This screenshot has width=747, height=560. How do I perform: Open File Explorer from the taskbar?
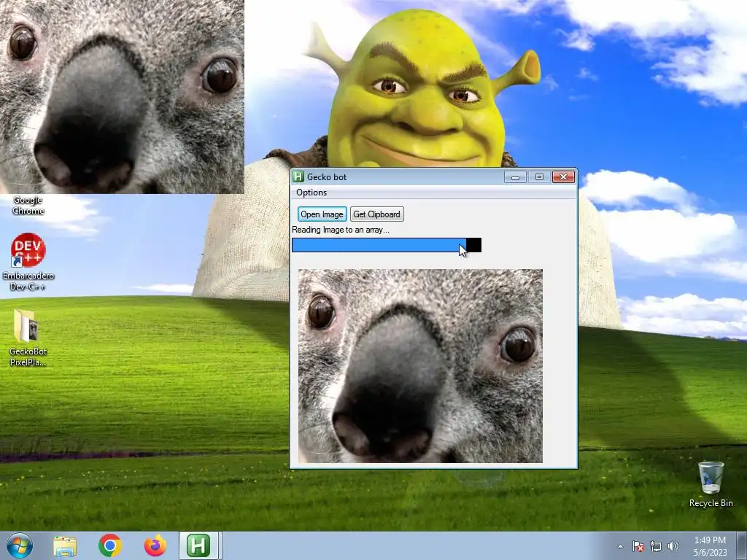65,545
